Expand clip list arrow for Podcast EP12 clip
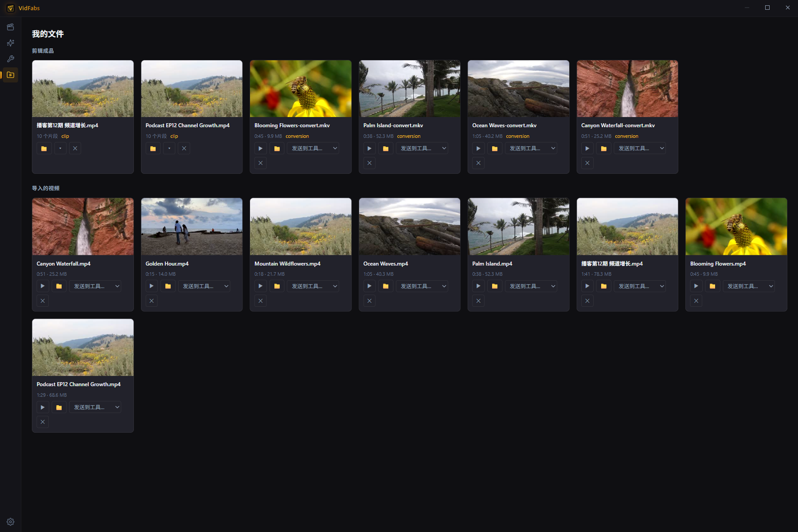 169,149
